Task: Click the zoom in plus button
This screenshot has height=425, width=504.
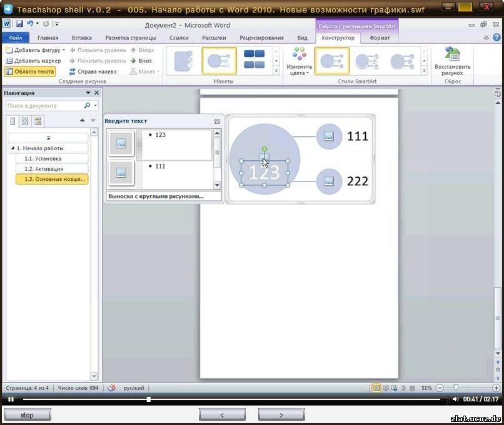Action: [x=496, y=388]
